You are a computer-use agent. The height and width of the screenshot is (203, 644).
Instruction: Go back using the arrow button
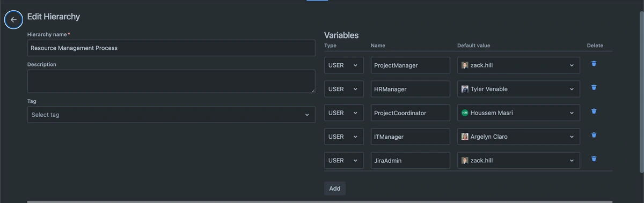click(13, 20)
